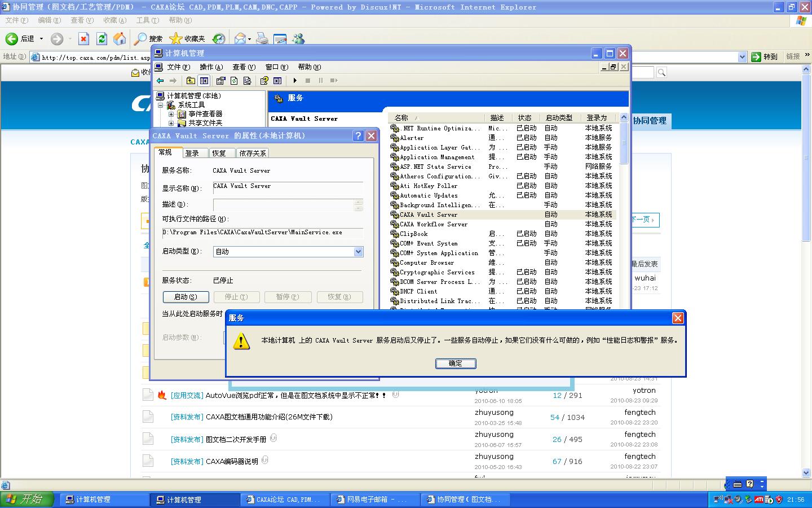Click the IE History icon

coord(219,38)
